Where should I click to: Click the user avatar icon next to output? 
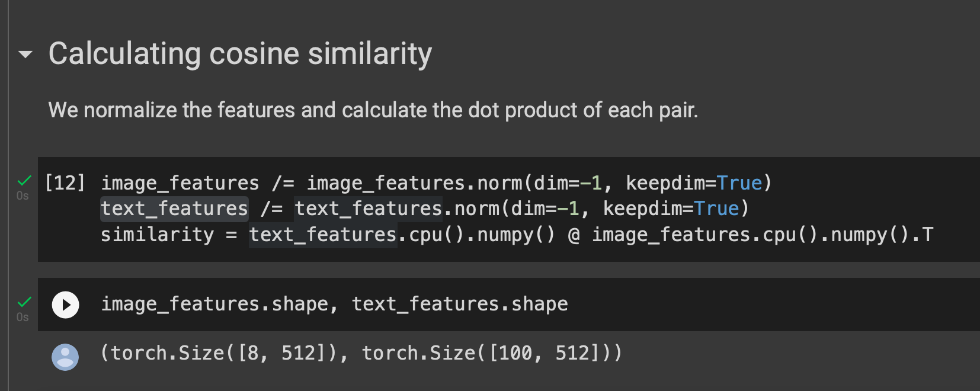coord(65,357)
